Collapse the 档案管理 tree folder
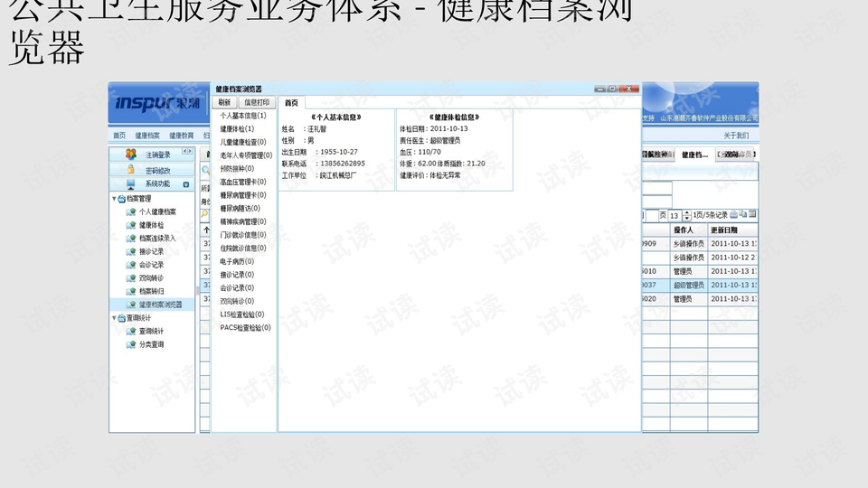The height and width of the screenshot is (488, 868). coord(114,198)
